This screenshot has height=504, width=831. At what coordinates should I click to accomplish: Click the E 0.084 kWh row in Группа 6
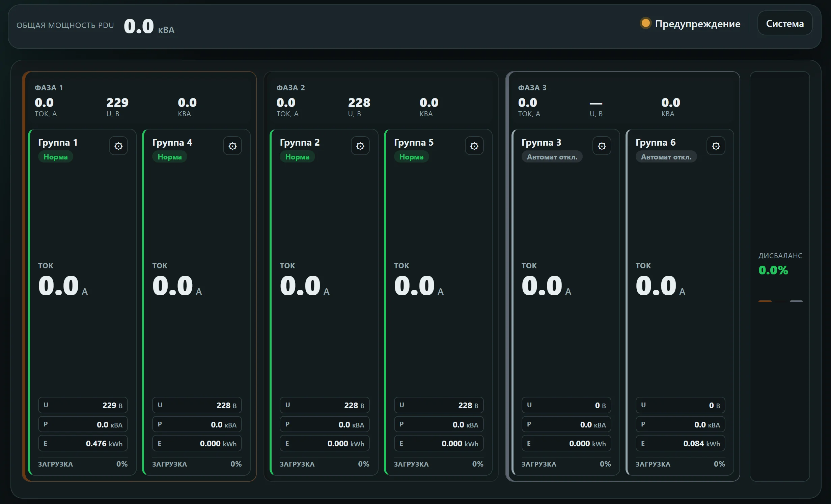pyautogui.click(x=681, y=443)
